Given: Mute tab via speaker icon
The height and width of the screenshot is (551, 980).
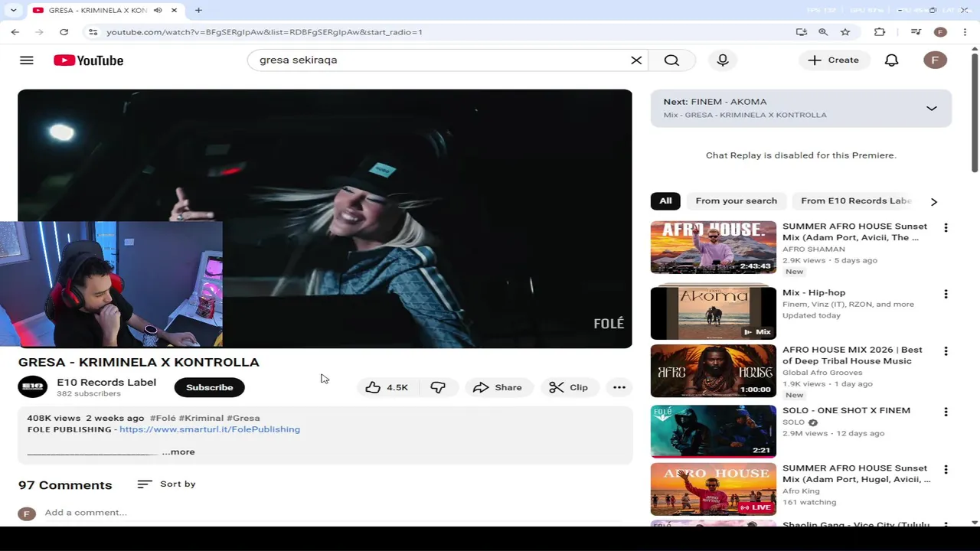Looking at the screenshot, I should click(x=157, y=11).
